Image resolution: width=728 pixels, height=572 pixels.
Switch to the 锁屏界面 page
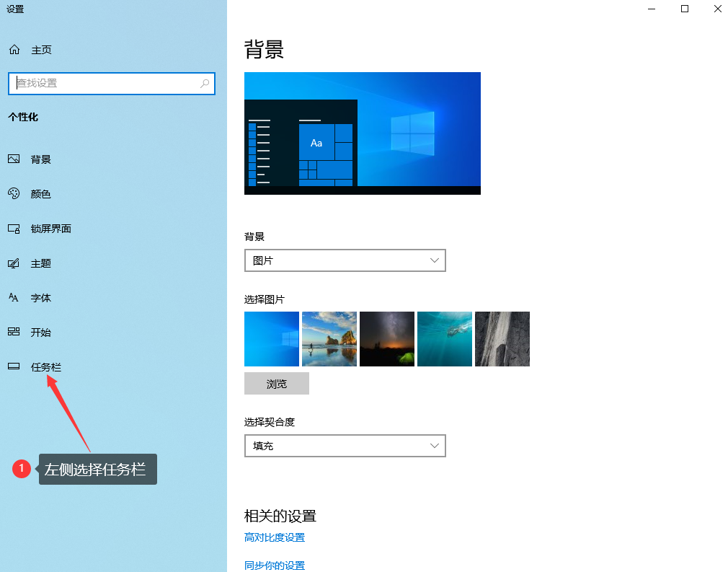(x=50, y=229)
